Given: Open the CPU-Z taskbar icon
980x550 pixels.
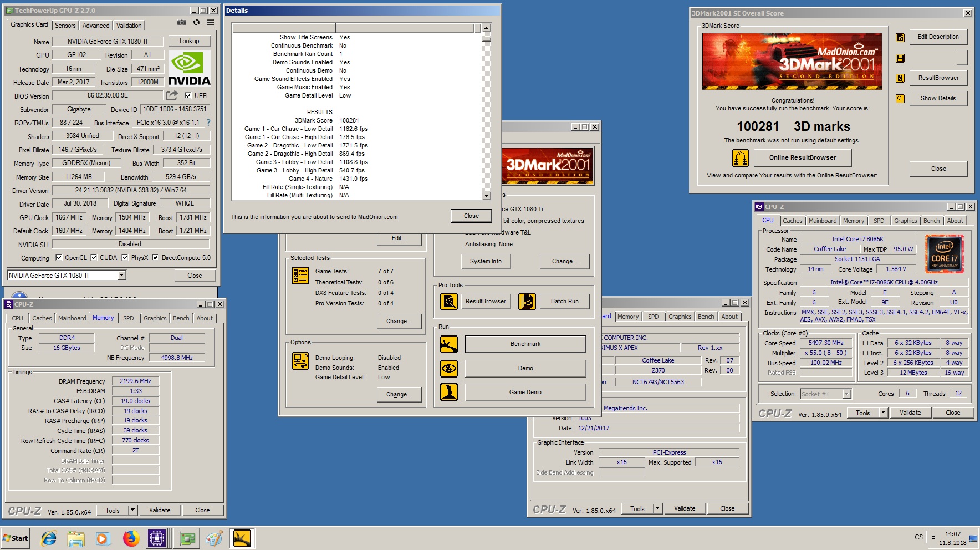Looking at the screenshot, I should pos(157,538).
